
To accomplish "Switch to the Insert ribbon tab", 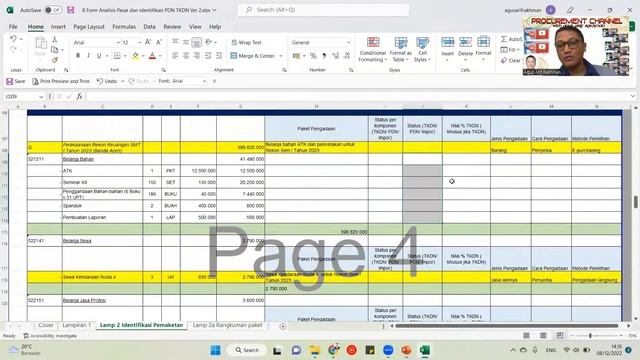I will [x=58, y=27].
